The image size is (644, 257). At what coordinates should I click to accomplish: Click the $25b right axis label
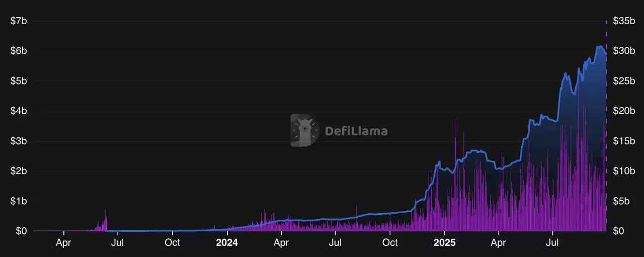click(x=623, y=81)
